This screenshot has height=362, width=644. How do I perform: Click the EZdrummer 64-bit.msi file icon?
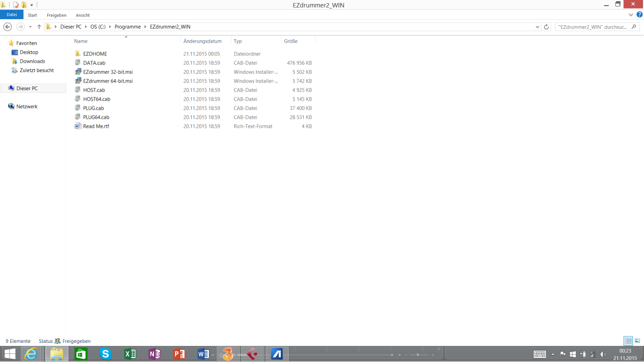click(x=78, y=81)
